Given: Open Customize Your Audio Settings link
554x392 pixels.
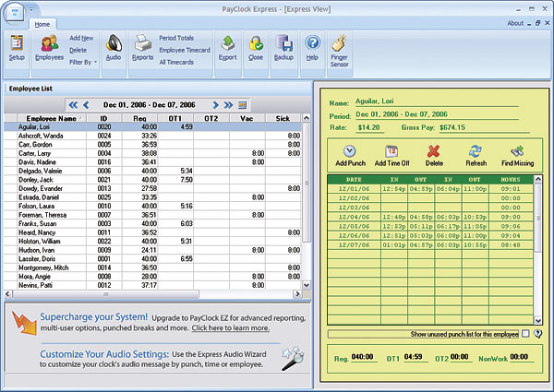Looking at the screenshot, I should (104, 354).
